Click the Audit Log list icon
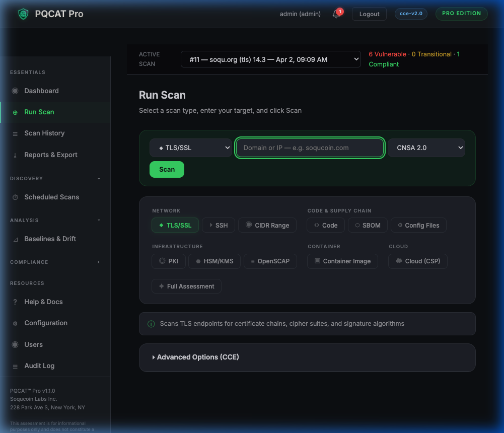 pyautogui.click(x=15, y=366)
